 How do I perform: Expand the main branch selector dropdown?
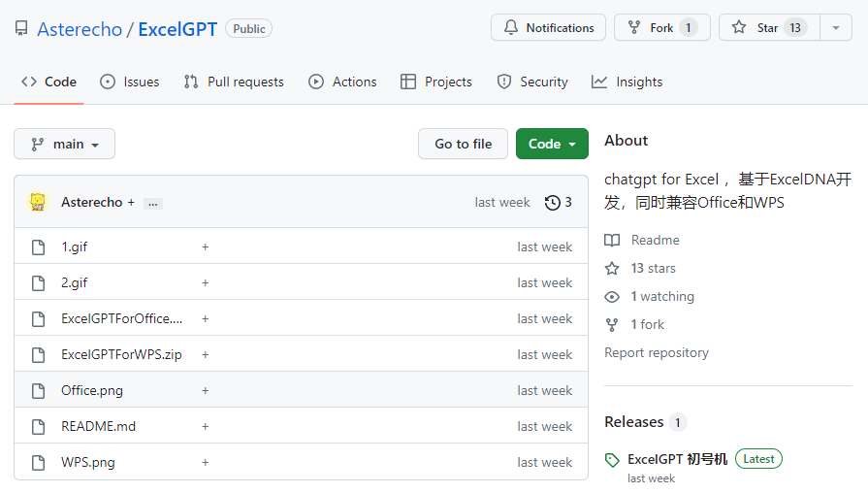coord(65,144)
